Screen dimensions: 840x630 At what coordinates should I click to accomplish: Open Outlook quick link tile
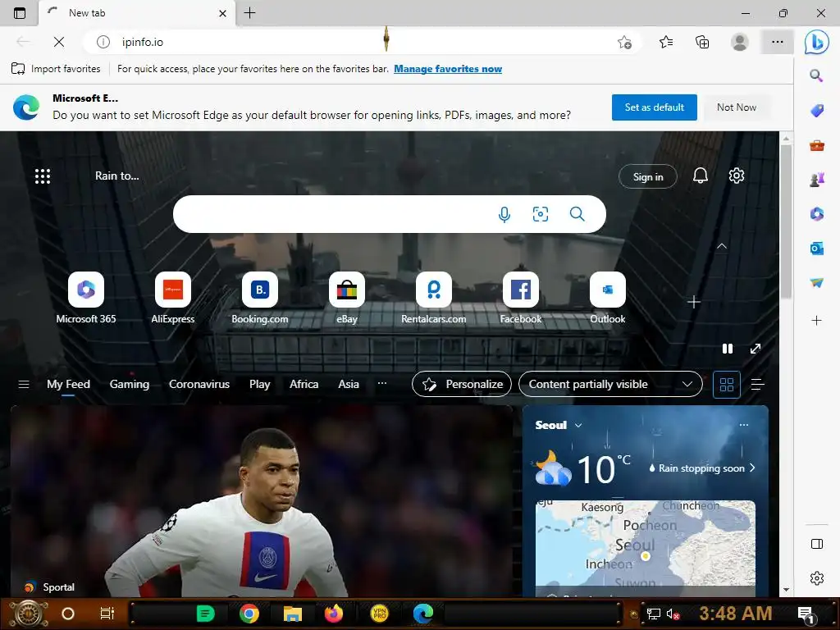608,298
